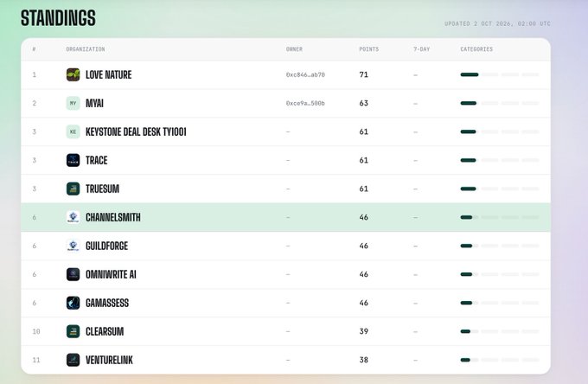Open the OMNIWRITE AI organization

(x=111, y=274)
